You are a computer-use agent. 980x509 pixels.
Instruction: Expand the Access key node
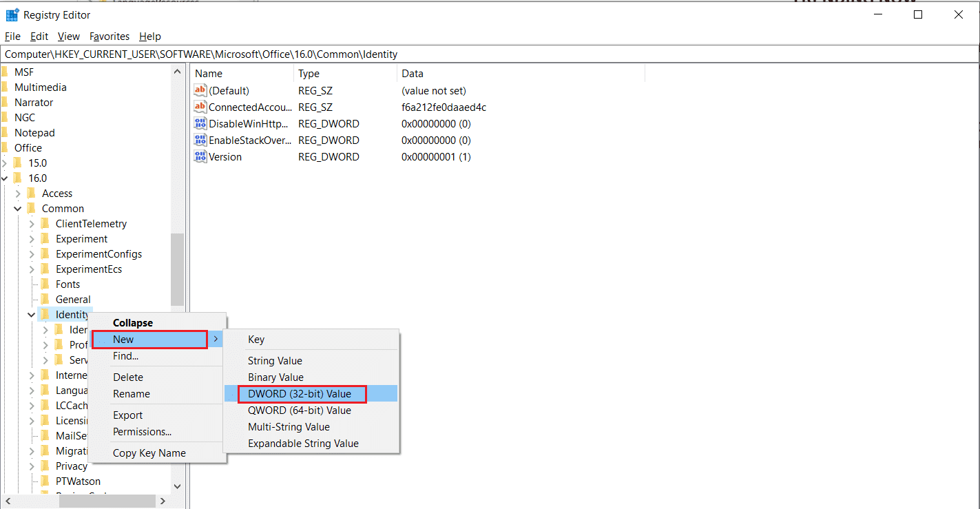18,194
